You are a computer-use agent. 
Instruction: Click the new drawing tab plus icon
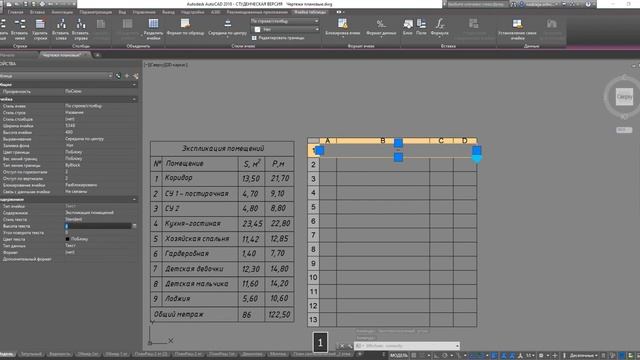tap(97, 55)
